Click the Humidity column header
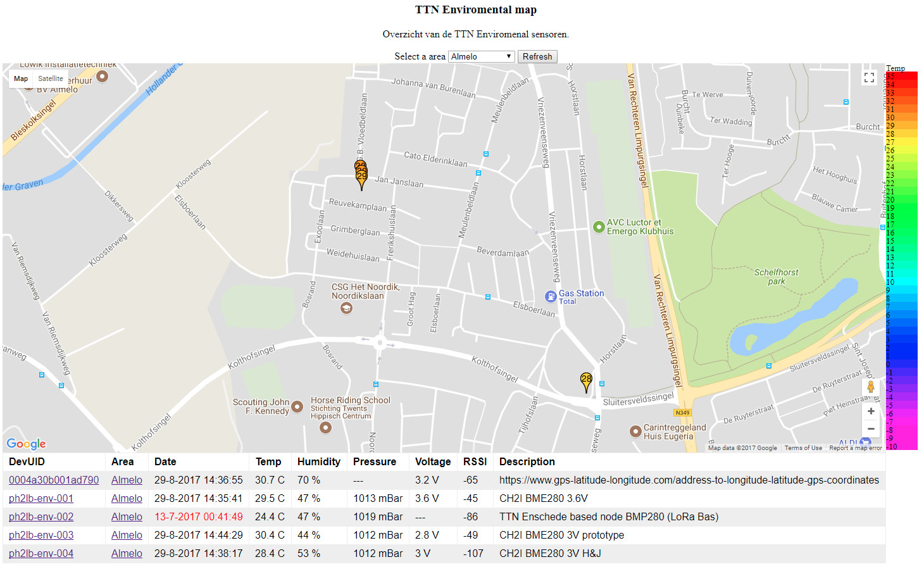 pyautogui.click(x=319, y=461)
